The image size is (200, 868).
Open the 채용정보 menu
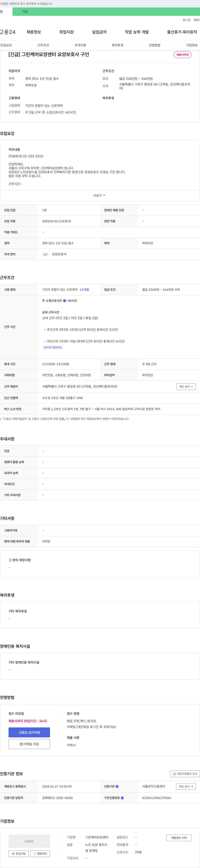(x=34, y=32)
